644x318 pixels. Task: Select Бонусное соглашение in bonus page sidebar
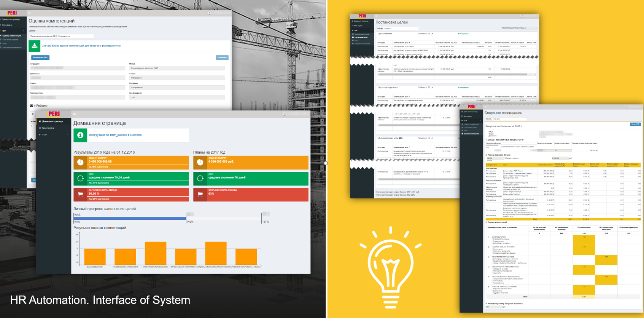point(471,134)
